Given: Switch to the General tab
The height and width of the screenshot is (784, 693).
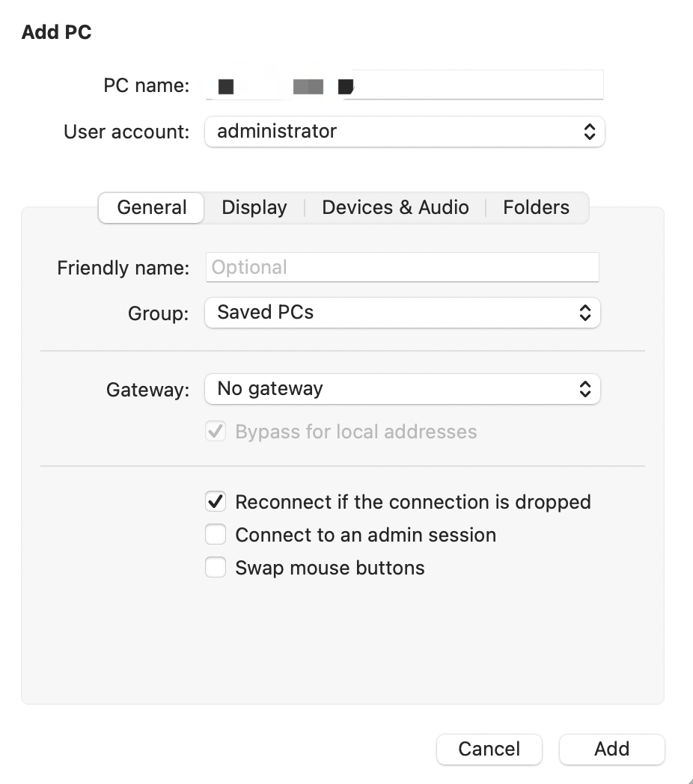Looking at the screenshot, I should coord(152,208).
